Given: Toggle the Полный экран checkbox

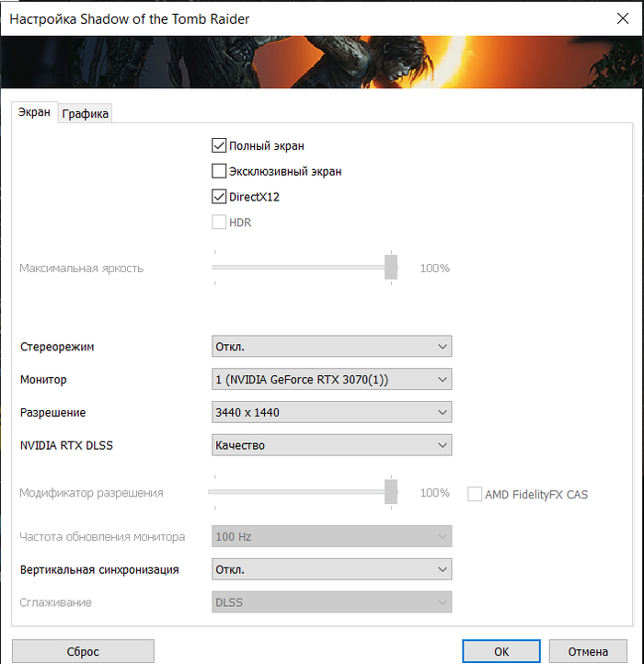Looking at the screenshot, I should 219,145.
